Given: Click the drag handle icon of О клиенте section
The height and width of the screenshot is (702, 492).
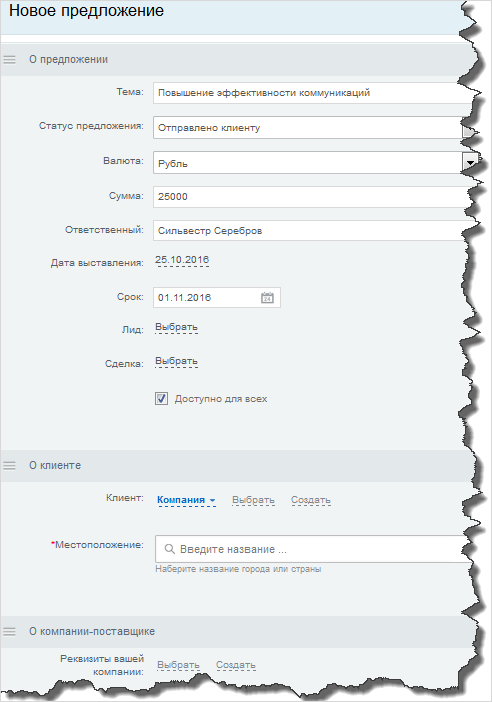Looking at the screenshot, I should coord(9,466).
